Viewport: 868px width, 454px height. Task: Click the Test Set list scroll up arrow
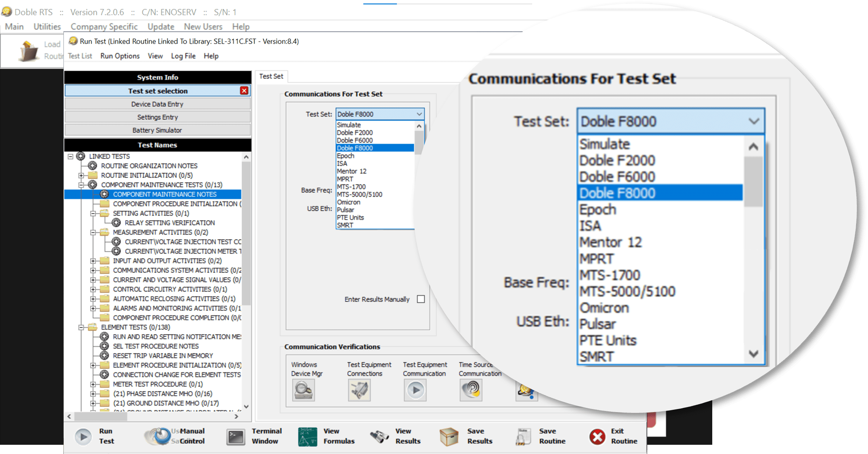419,126
